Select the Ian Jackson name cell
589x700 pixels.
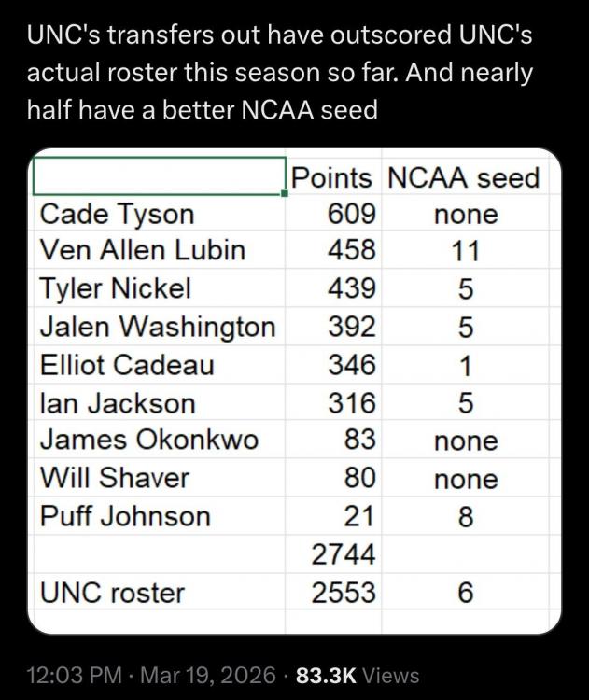(x=118, y=403)
